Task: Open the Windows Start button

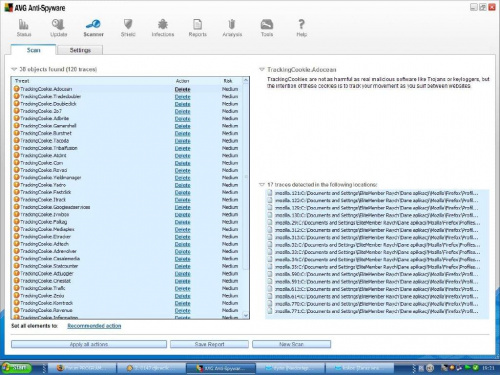Action: (x=16, y=368)
